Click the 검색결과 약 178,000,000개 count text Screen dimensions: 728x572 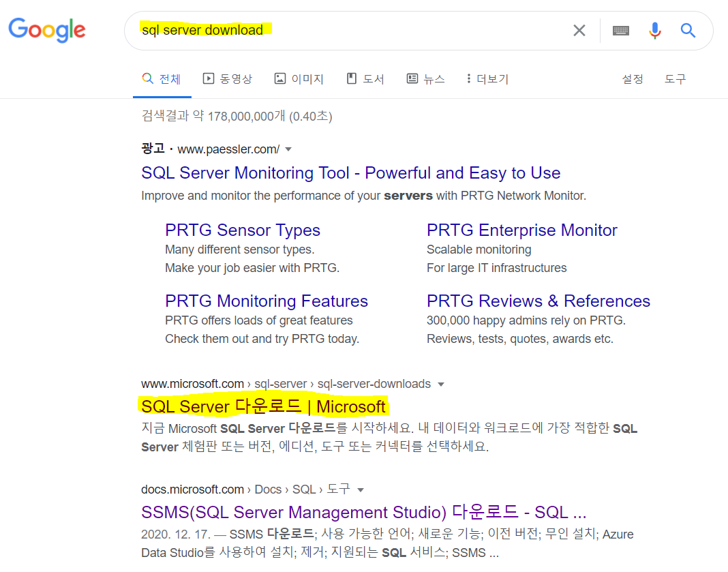pos(237,116)
